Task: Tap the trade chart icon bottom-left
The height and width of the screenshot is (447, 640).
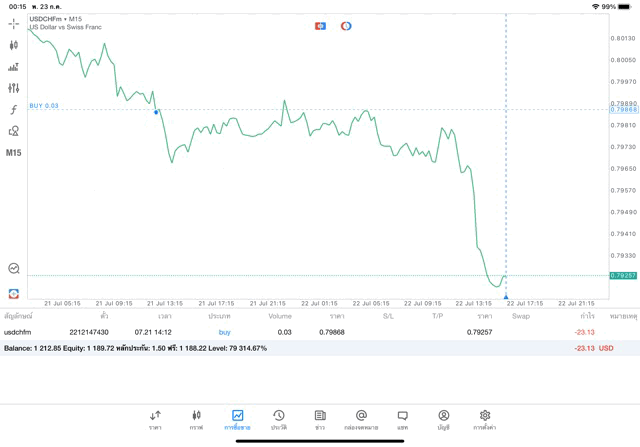Action: tap(13, 268)
